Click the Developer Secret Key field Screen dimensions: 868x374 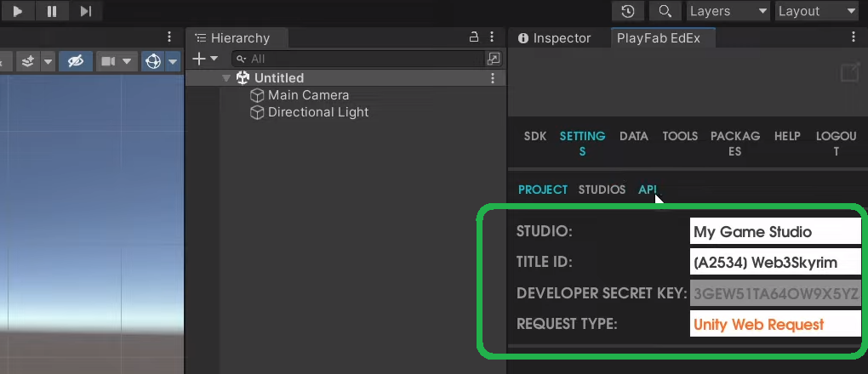coord(775,294)
